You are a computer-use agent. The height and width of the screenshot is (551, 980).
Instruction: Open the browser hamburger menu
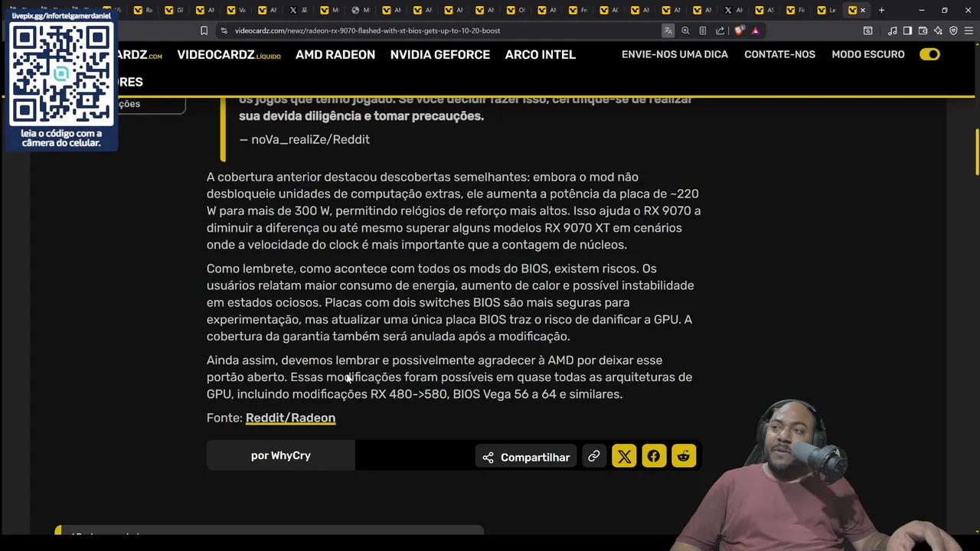click(969, 31)
